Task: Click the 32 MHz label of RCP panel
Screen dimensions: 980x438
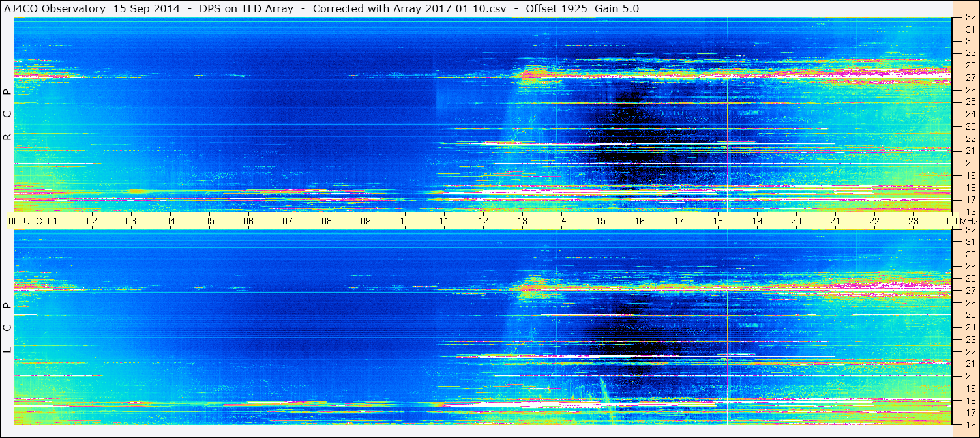Action: point(970,18)
